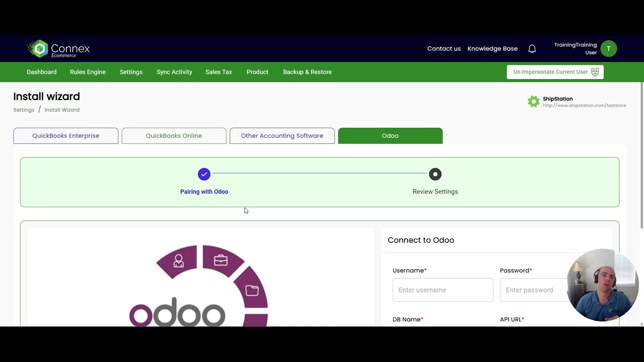This screenshot has width=644, height=362.
Task: Click the Connect to Odoo heading
Action: pyautogui.click(x=421, y=240)
